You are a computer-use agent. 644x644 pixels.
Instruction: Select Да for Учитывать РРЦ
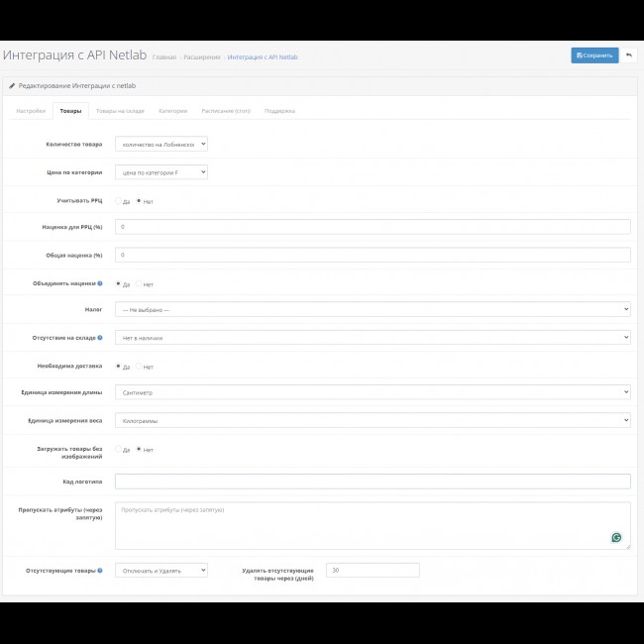click(x=118, y=201)
